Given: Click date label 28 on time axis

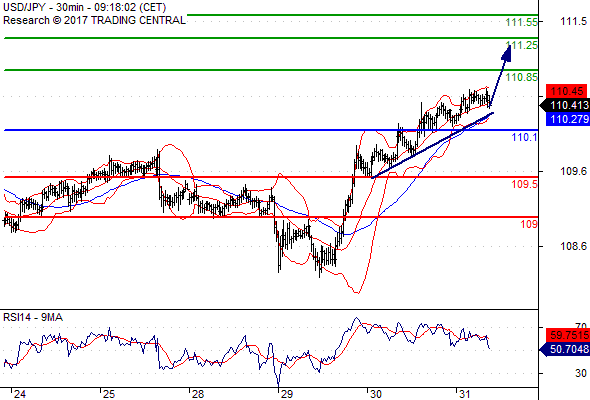Looking at the screenshot, I should pyautogui.click(x=198, y=394).
